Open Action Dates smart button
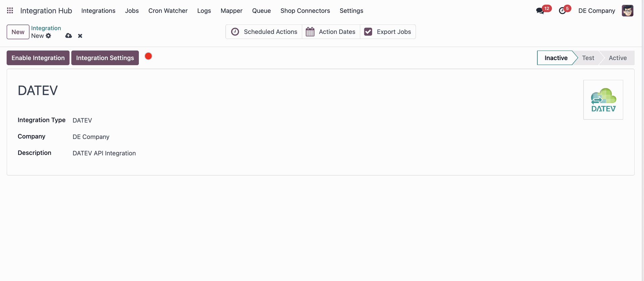Screen dimensions: 644x281 (x=331, y=32)
